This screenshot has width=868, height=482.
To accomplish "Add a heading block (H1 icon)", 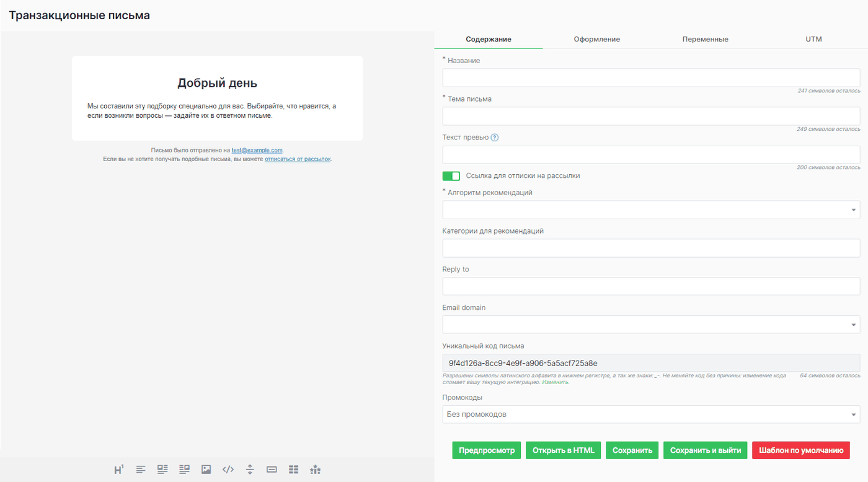I will (x=119, y=470).
